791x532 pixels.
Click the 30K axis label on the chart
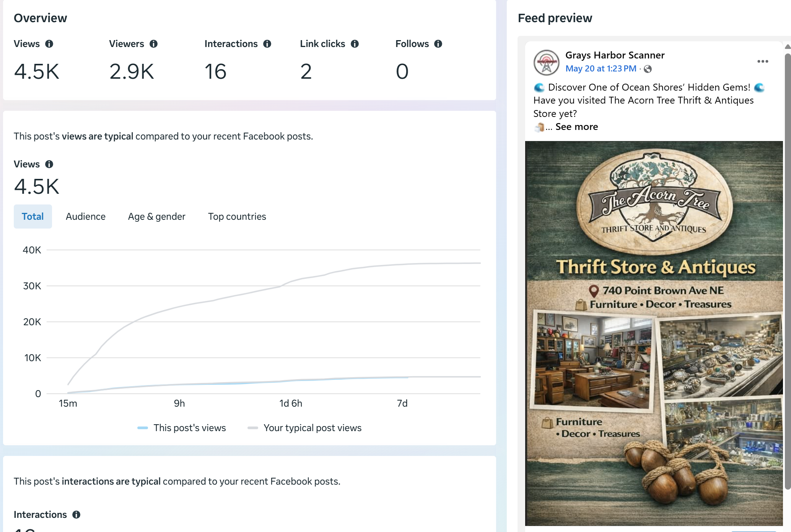(x=32, y=286)
